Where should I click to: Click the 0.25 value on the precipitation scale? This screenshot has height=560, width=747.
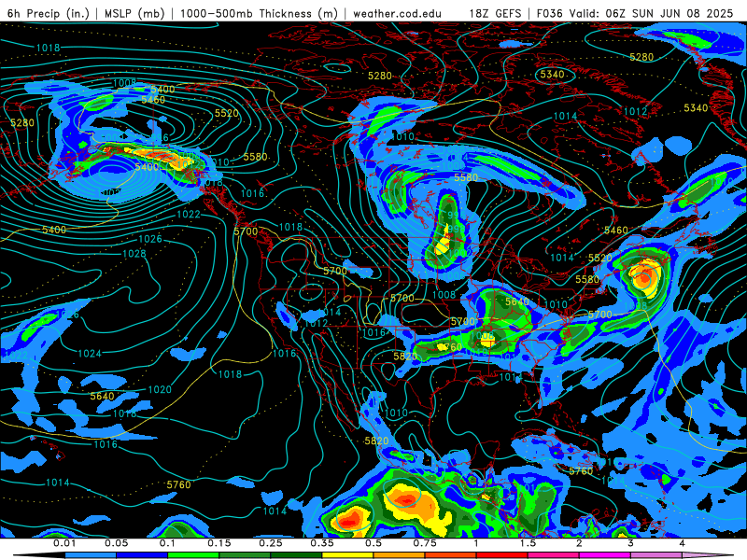pos(271,543)
